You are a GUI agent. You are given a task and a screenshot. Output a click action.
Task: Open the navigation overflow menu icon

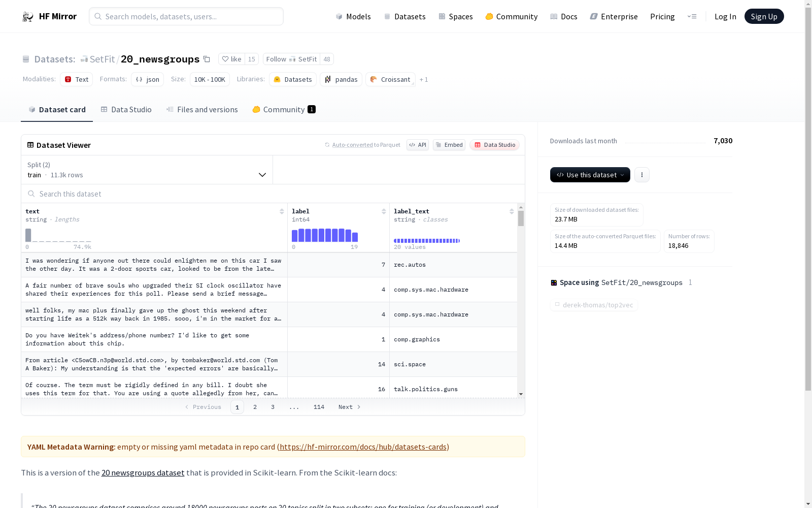(x=692, y=16)
